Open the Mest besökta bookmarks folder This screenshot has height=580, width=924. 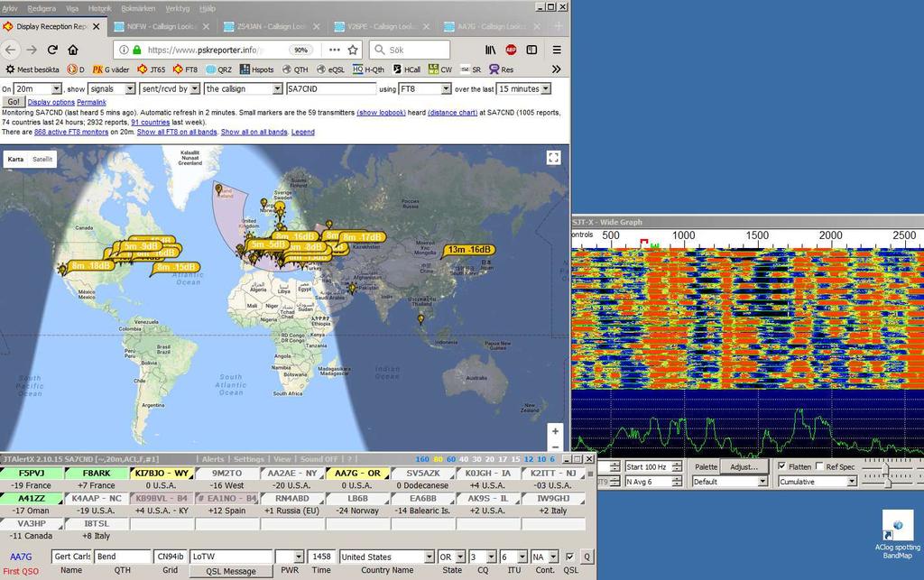click(32, 69)
